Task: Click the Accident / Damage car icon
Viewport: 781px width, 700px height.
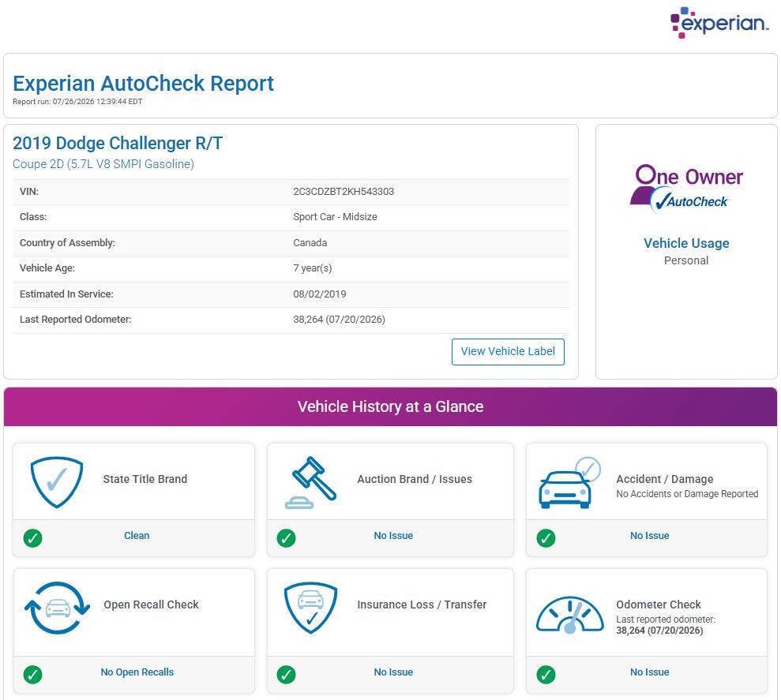Action: [x=570, y=482]
